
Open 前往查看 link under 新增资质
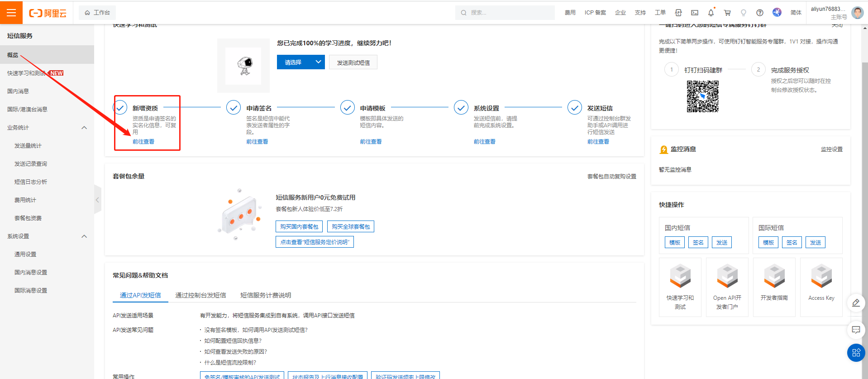[x=143, y=142]
